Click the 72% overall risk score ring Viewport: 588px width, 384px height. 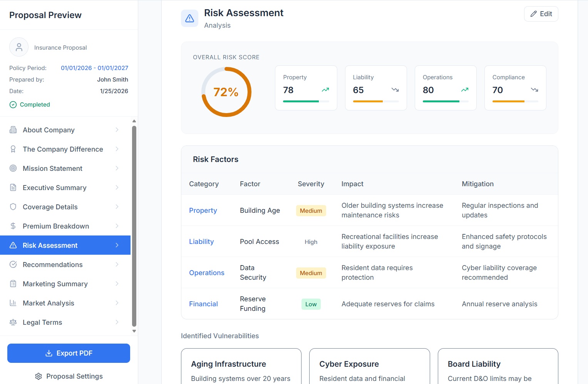(226, 92)
